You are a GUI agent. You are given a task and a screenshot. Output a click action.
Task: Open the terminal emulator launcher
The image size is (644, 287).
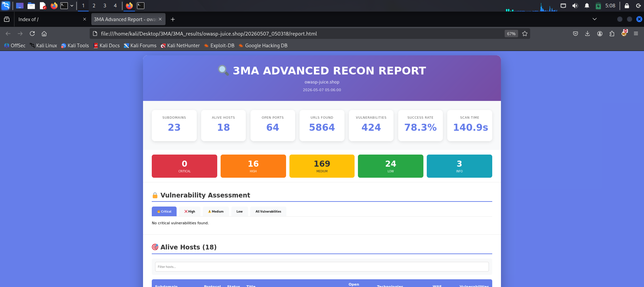click(x=64, y=6)
